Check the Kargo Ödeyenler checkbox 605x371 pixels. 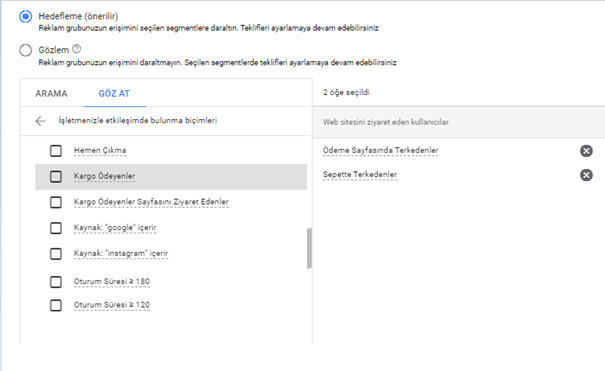(56, 177)
